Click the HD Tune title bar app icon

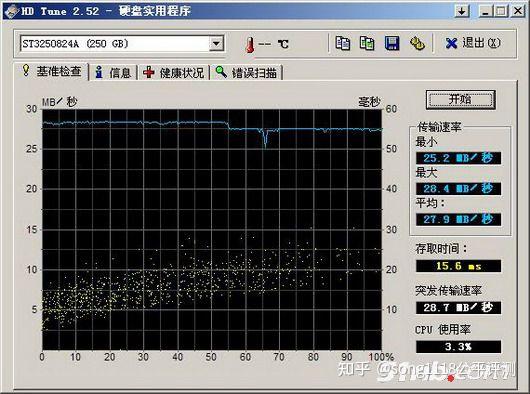[11, 11]
